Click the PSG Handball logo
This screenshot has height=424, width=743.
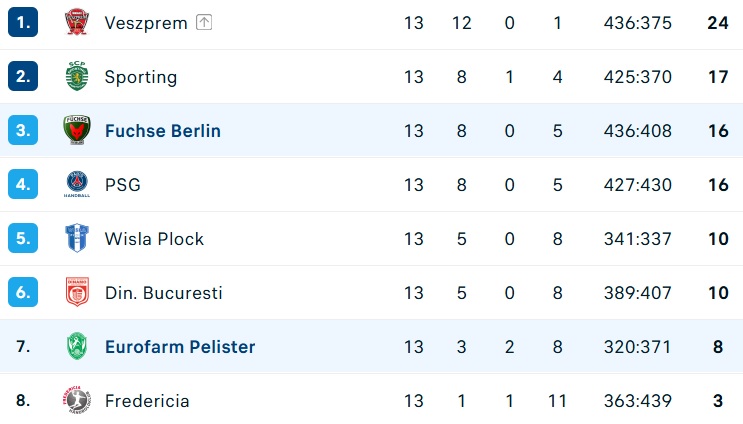(x=77, y=184)
